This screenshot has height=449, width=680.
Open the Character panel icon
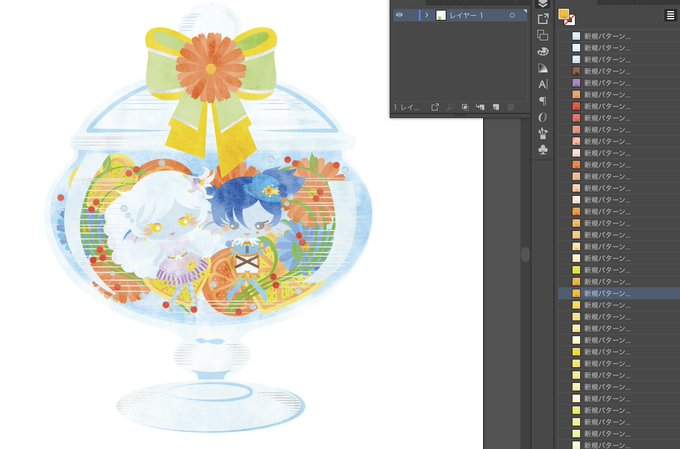pos(543,84)
